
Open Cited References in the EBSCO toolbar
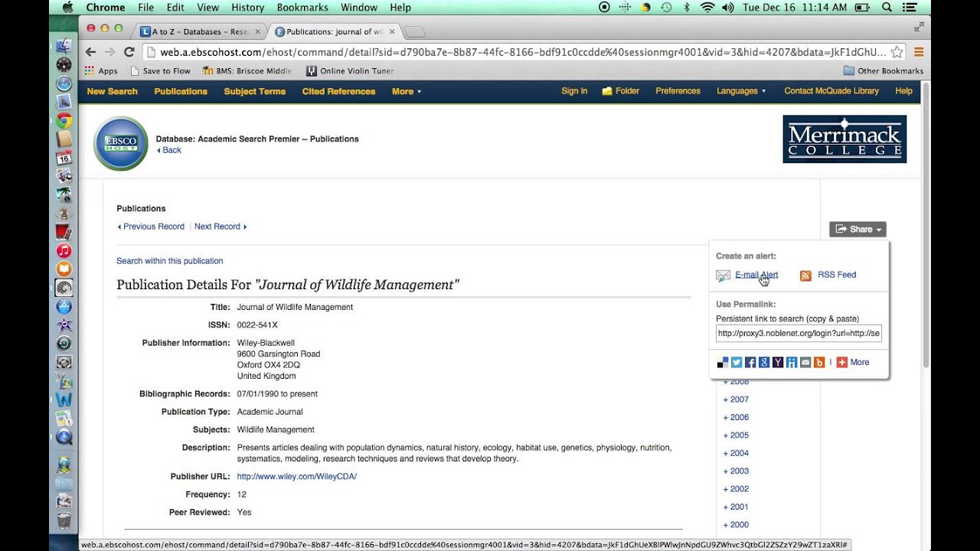pos(338,91)
